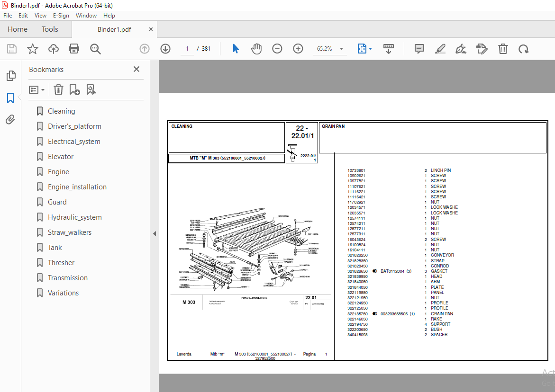The width and height of the screenshot is (555, 392).
Task: Open the Window menu
Action: (x=86, y=16)
